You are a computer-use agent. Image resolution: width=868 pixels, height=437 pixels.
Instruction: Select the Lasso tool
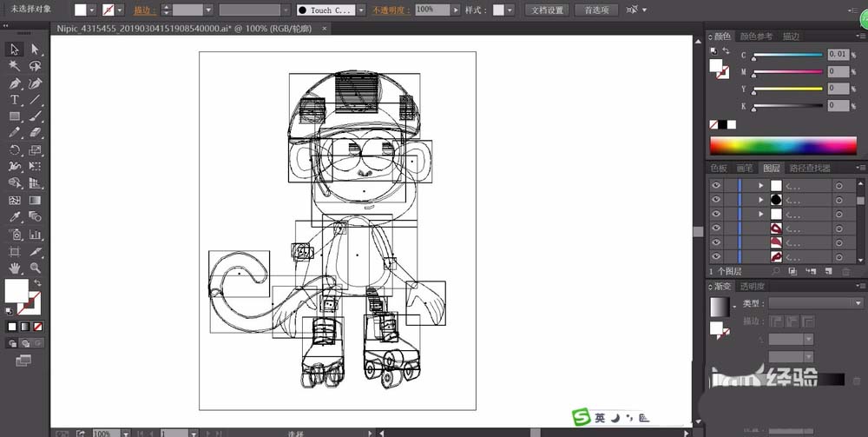[x=36, y=66]
